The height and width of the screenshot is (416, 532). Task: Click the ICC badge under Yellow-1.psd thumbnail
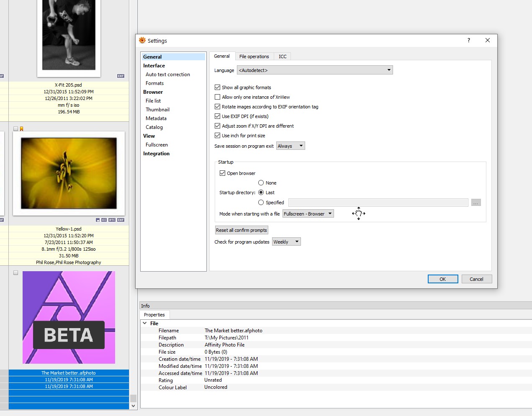(104, 220)
